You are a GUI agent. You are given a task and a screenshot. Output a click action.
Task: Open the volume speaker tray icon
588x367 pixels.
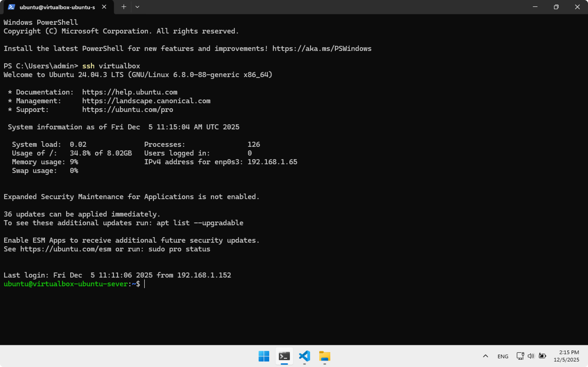point(531,356)
